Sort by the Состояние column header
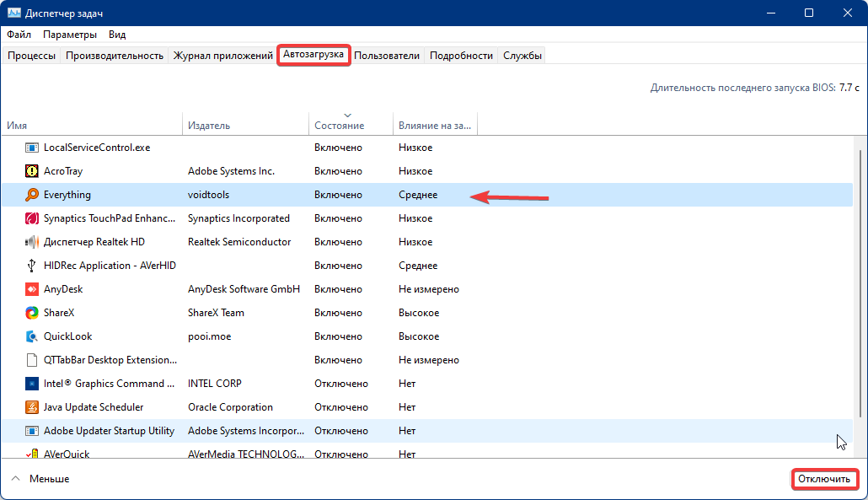Screen dimensions: 868x500 pos(351,125)
